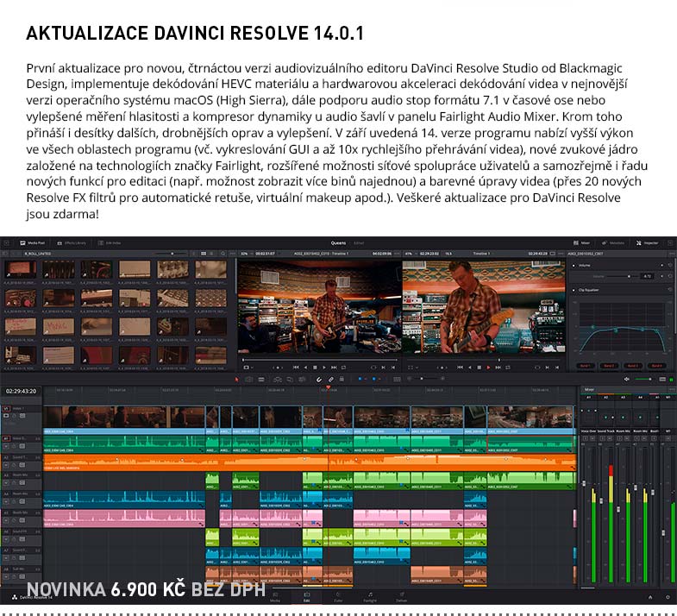Lock the A2 audio track
The height and width of the screenshot is (616, 677).
pos(14,465)
